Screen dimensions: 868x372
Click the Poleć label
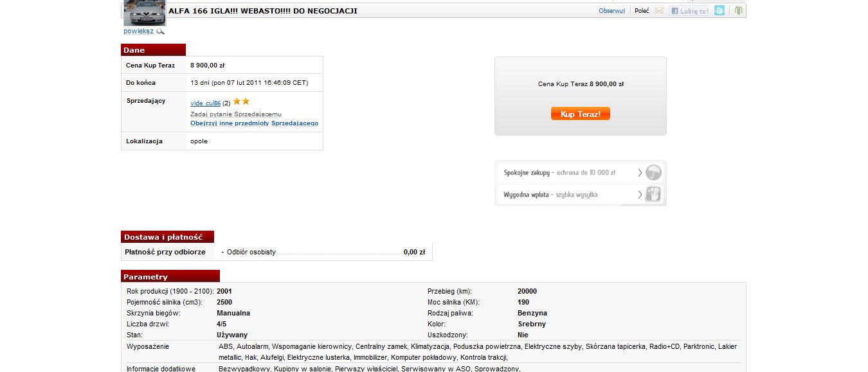pos(642,11)
